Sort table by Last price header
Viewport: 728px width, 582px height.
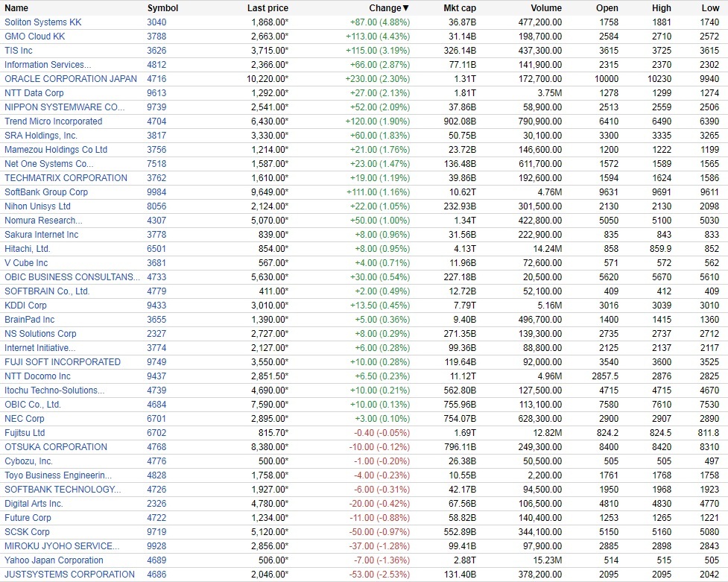[x=268, y=8]
